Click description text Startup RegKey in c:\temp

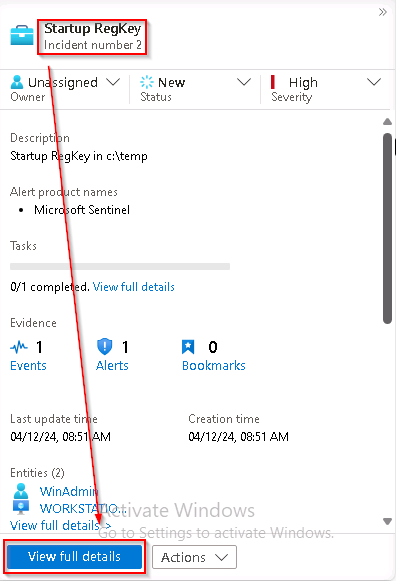coord(79,156)
